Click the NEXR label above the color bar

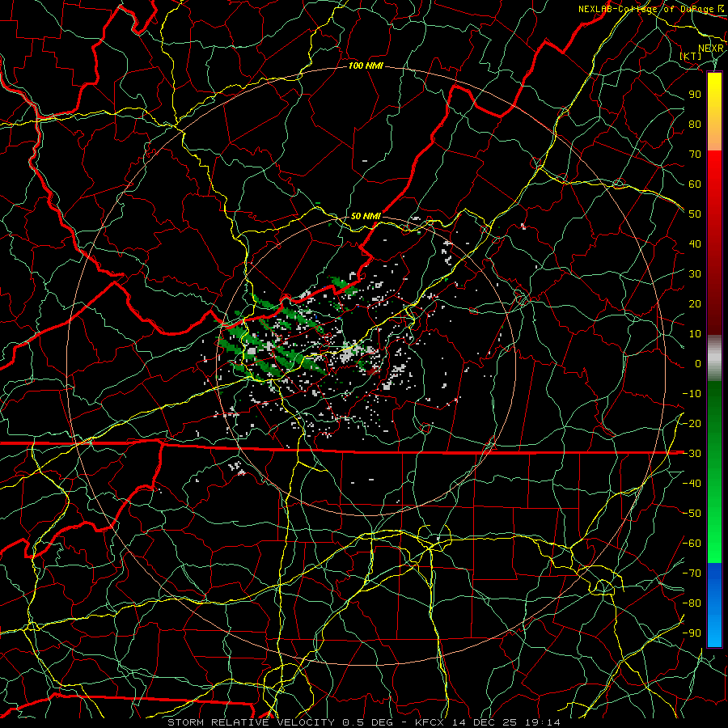click(x=711, y=49)
